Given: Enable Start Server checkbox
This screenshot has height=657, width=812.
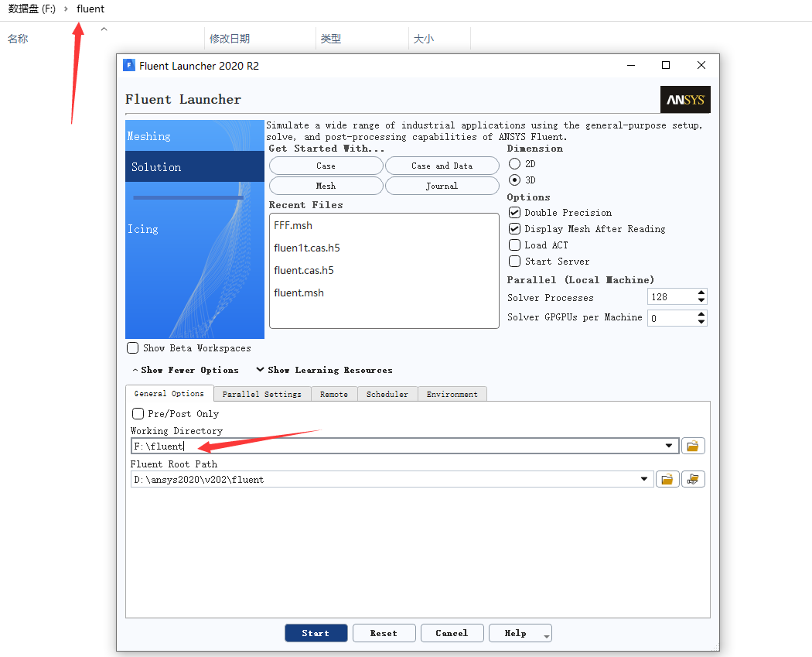Looking at the screenshot, I should (514, 261).
